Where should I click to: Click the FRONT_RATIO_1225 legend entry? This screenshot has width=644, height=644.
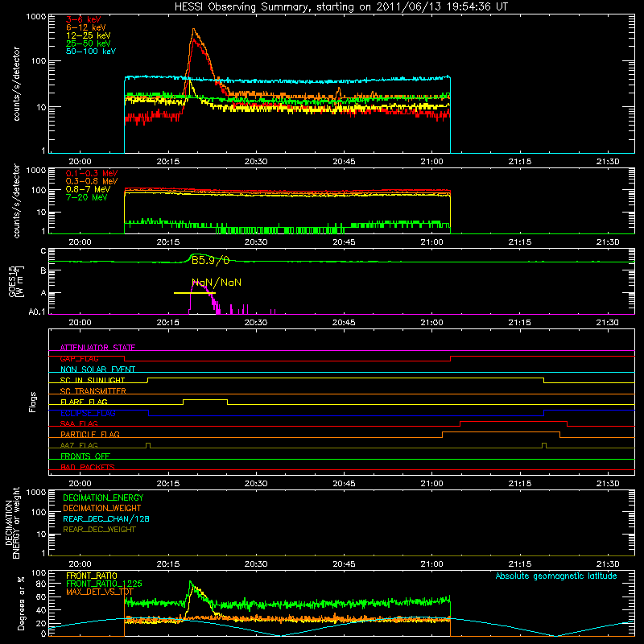[x=104, y=584]
